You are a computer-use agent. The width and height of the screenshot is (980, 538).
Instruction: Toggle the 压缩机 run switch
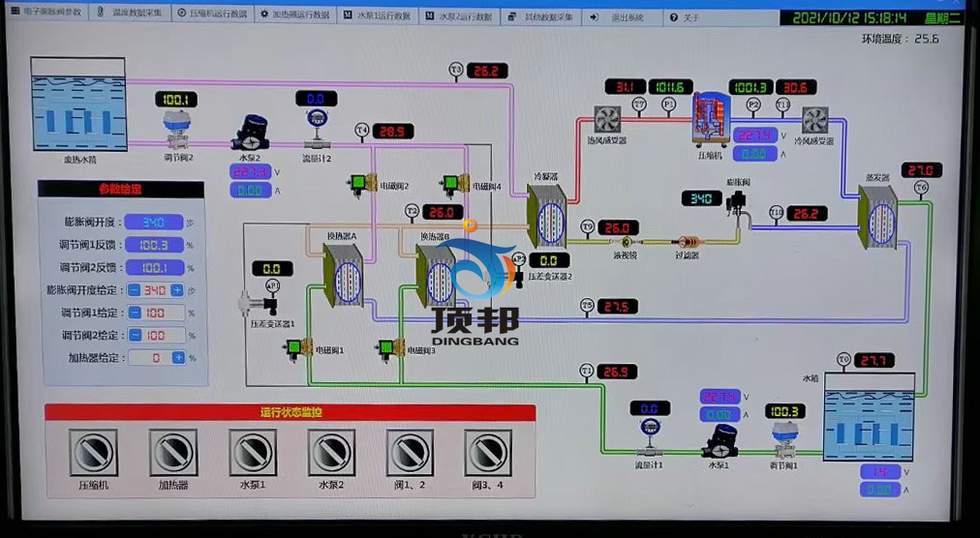pos(93,452)
